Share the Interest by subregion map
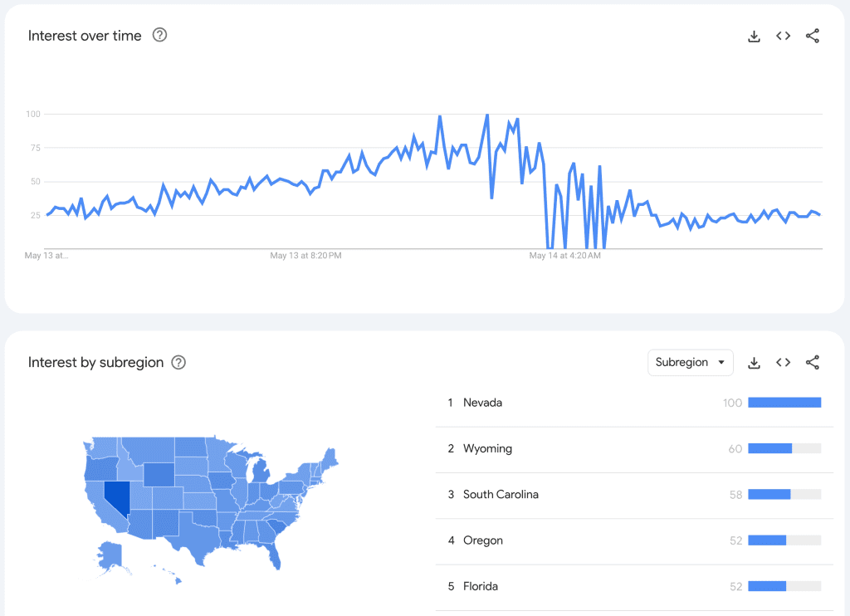850x616 pixels. [813, 363]
